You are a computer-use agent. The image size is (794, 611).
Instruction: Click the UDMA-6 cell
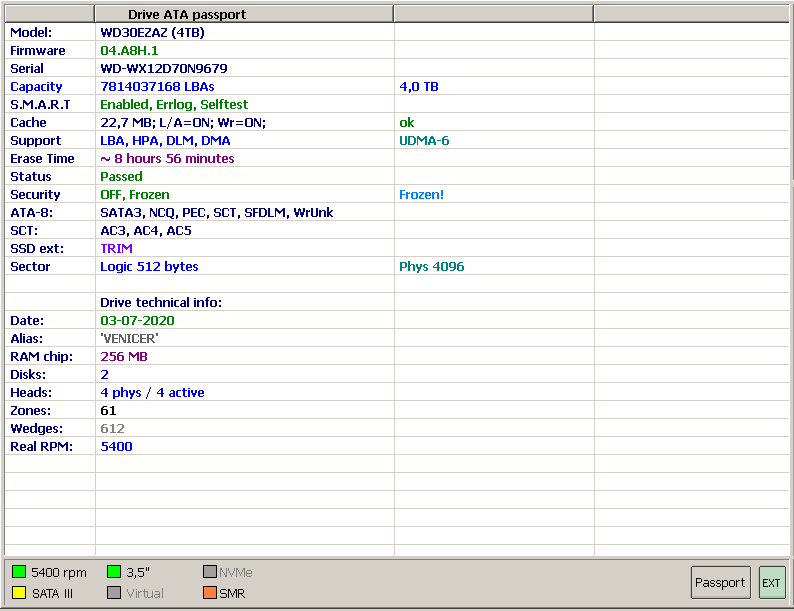(424, 141)
